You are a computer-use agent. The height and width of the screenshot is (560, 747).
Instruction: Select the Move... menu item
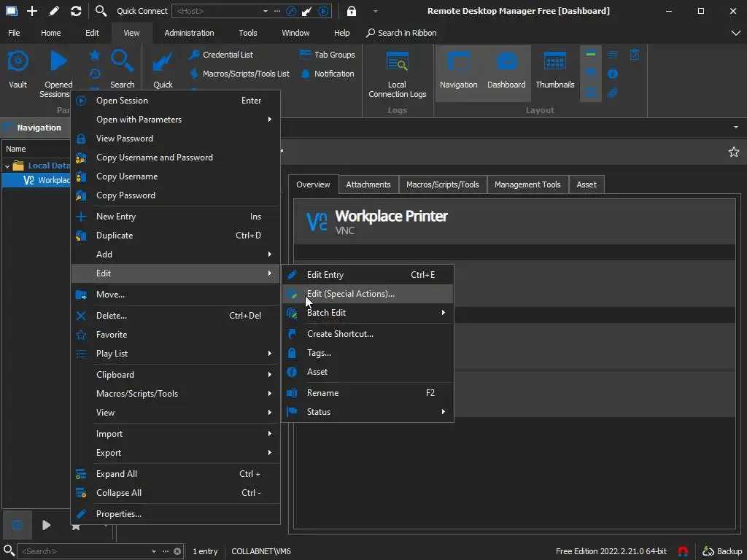(175, 295)
